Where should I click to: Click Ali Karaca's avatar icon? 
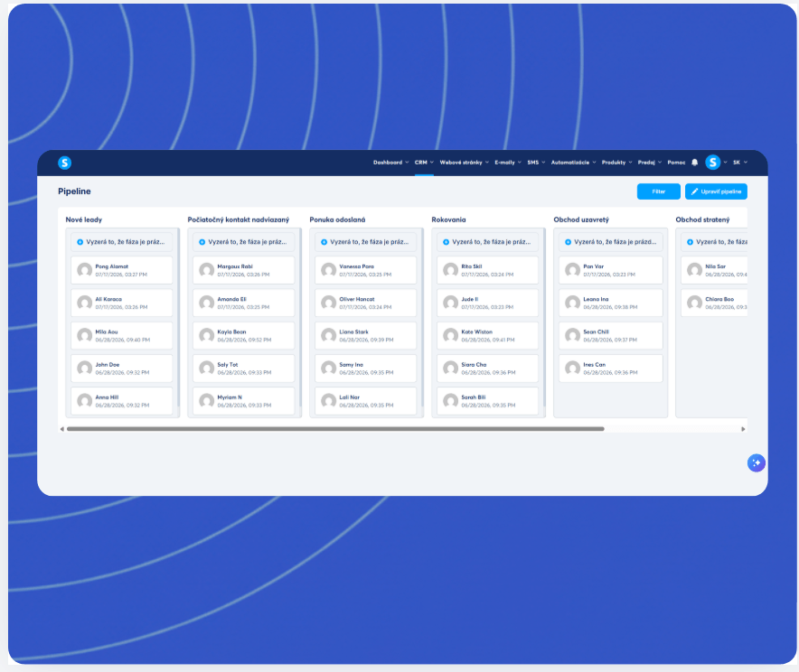pyautogui.click(x=85, y=303)
